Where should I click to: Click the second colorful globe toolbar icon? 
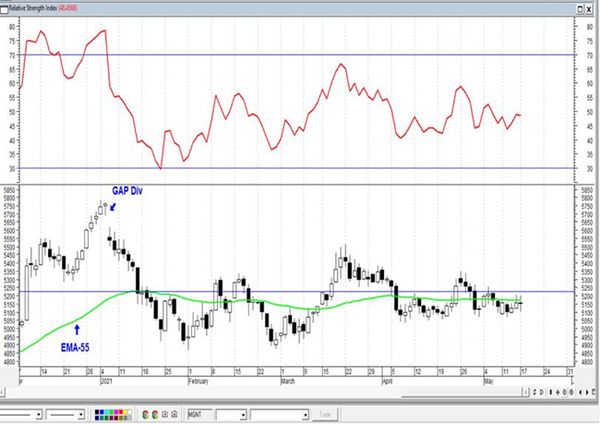tap(155, 414)
